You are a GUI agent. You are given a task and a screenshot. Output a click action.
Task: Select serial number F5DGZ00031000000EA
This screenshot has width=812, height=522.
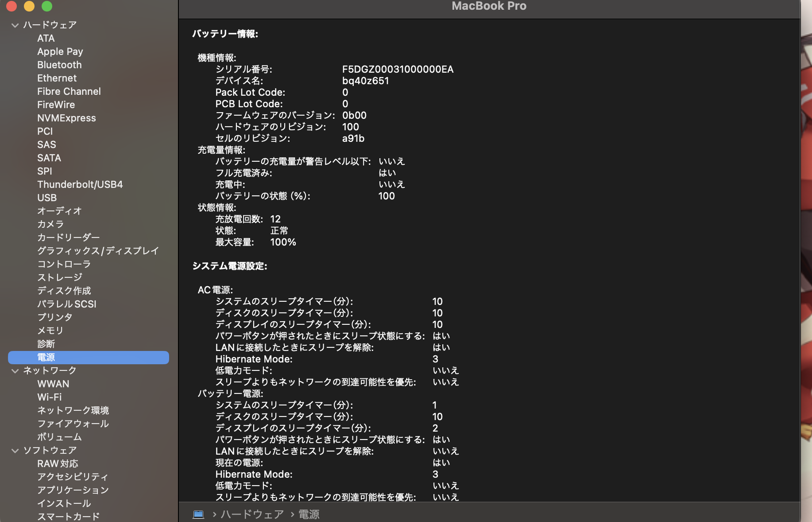pos(398,70)
